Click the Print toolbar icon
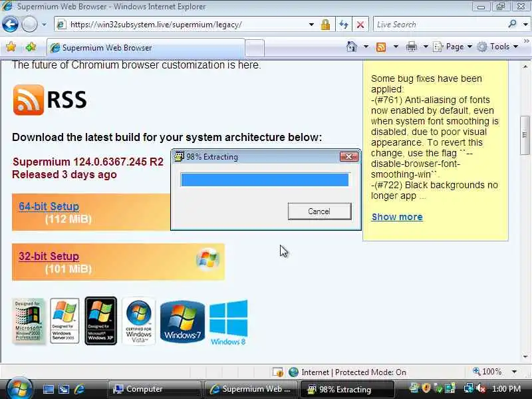Image resolution: width=532 pixels, height=399 pixels. click(x=411, y=47)
